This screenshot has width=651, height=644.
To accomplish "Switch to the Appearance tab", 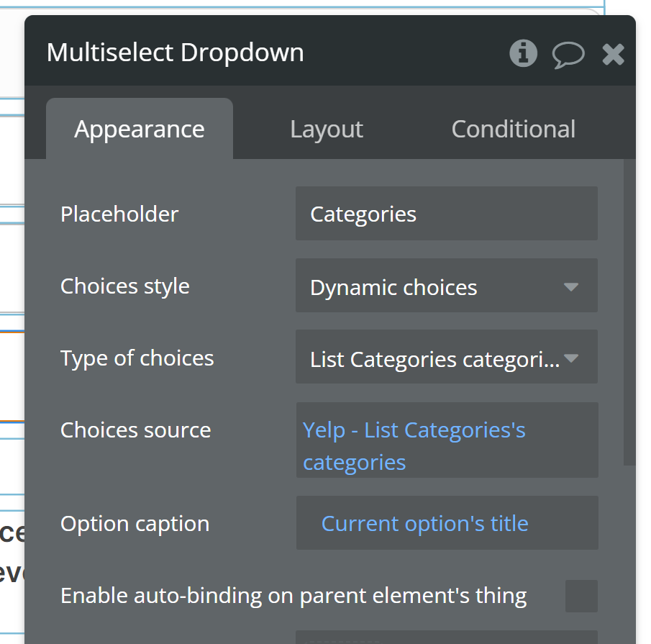I will pos(140,130).
